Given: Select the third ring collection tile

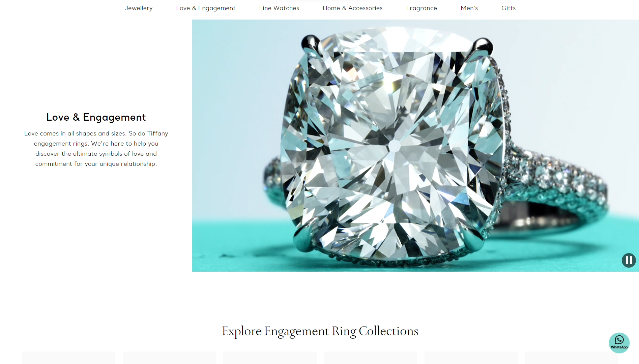Looking at the screenshot, I should 270,358.
